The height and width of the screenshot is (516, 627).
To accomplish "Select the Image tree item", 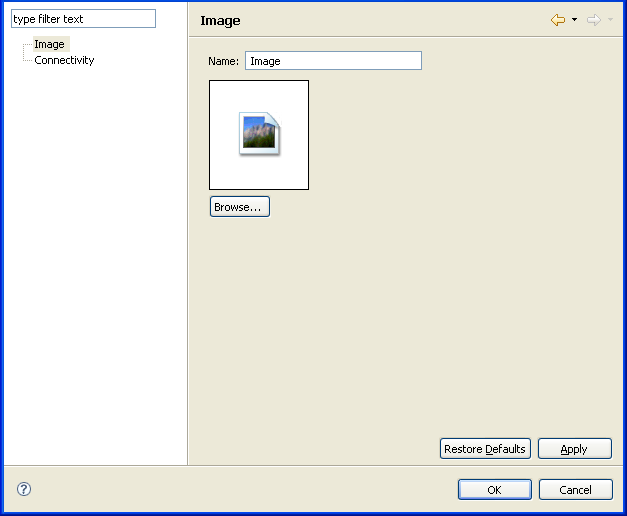I will 49,44.
